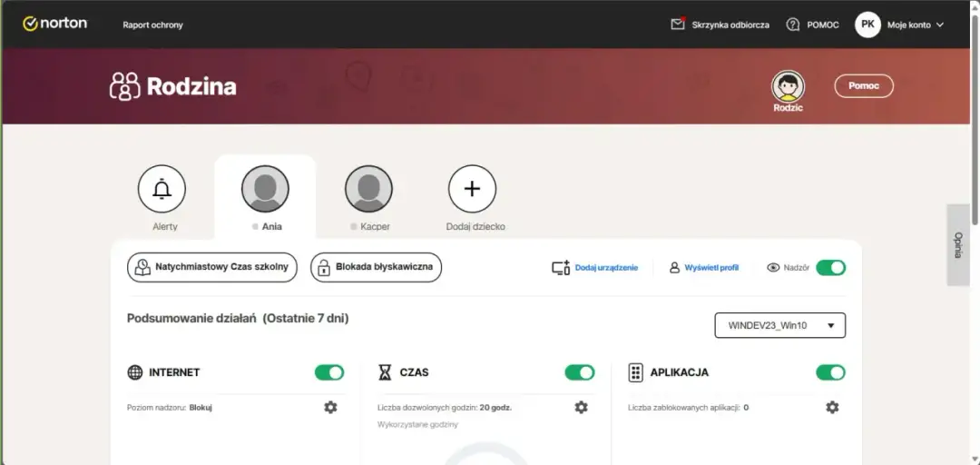Screen dimensions: 980x465
Task: Open CZAS settings gear icon
Action: (581, 407)
